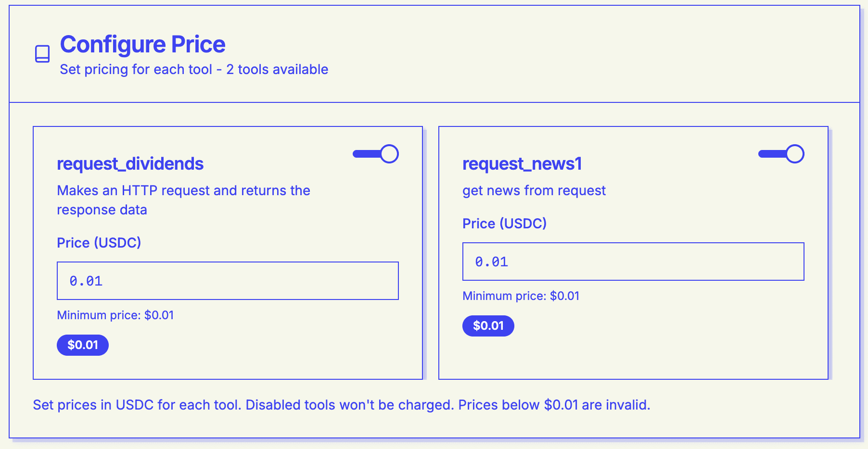Select the price input for request_dividends
This screenshot has height=449, width=868.
point(228,280)
